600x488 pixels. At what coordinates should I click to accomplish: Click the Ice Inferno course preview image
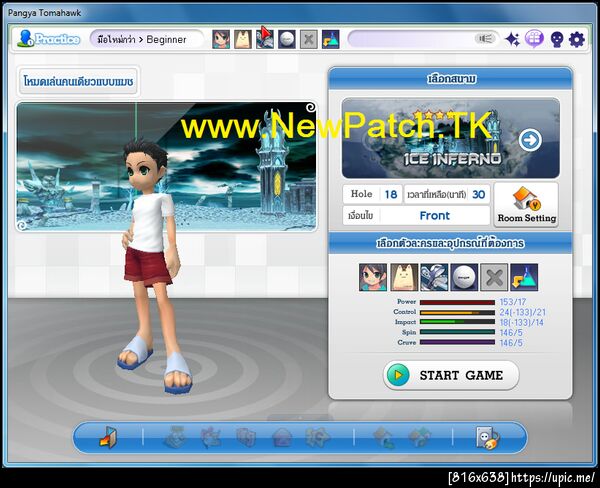(166, 166)
